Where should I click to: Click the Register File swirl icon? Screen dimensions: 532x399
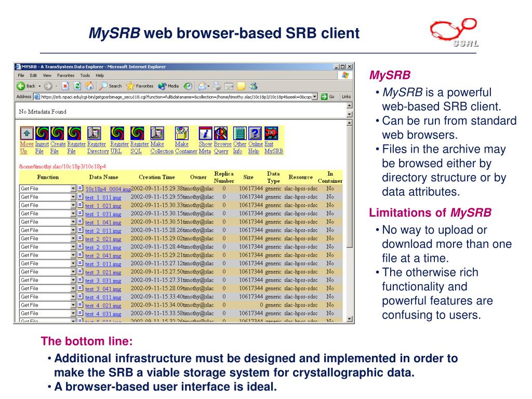(x=74, y=134)
